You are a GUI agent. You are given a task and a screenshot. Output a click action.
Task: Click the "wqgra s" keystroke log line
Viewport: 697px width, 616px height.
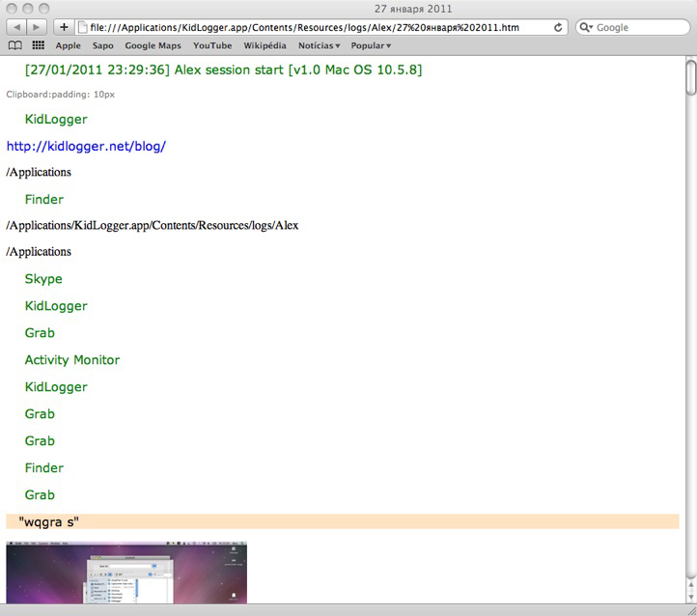(343, 521)
